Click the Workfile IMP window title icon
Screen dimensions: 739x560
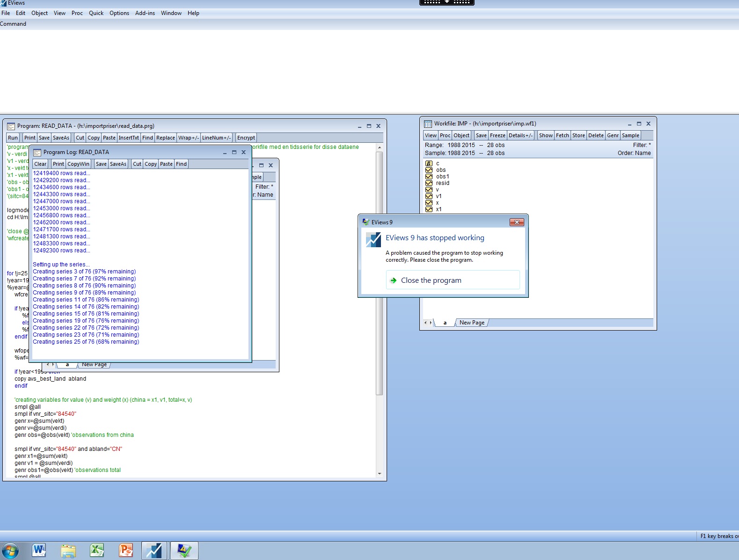tap(428, 124)
